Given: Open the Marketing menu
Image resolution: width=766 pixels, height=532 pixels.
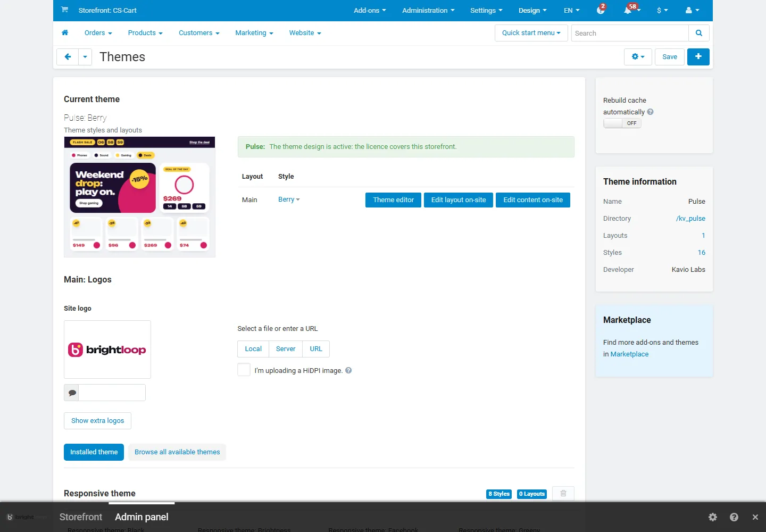Looking at the screenshot, I should pyautogui.click(x=254, y=33).
